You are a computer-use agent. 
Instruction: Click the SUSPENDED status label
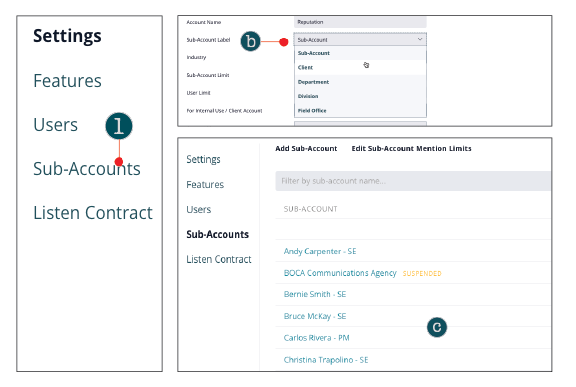(422, 274)
